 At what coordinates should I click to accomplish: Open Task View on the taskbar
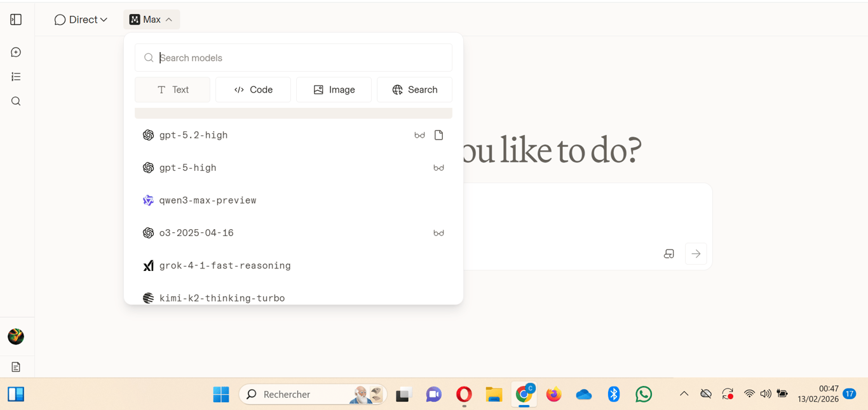tap(403, 395)
